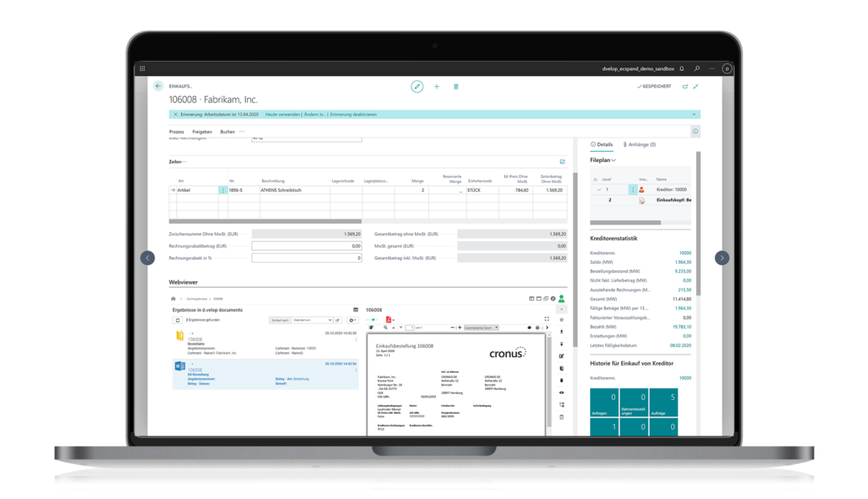Open the Anfragen tile showing 0
Viewport: 868px width, 499px height.
pyautogui.click(x=604, y=402)
